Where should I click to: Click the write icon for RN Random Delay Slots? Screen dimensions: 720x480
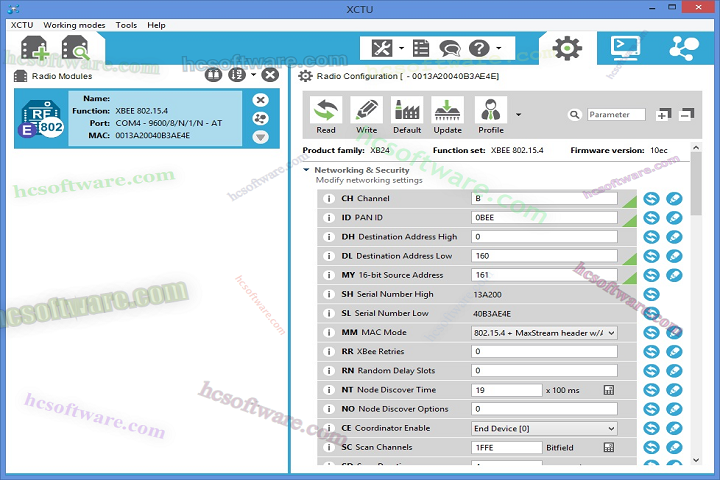(x=674, y=371)
